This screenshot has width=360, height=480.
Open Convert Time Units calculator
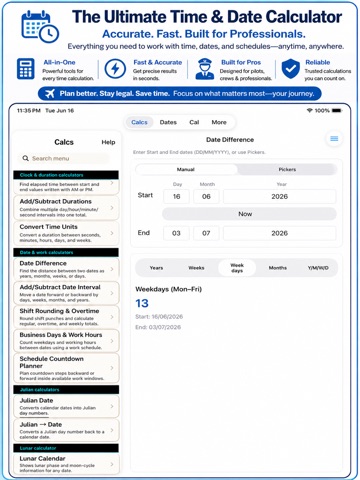(x=66, y=233)
